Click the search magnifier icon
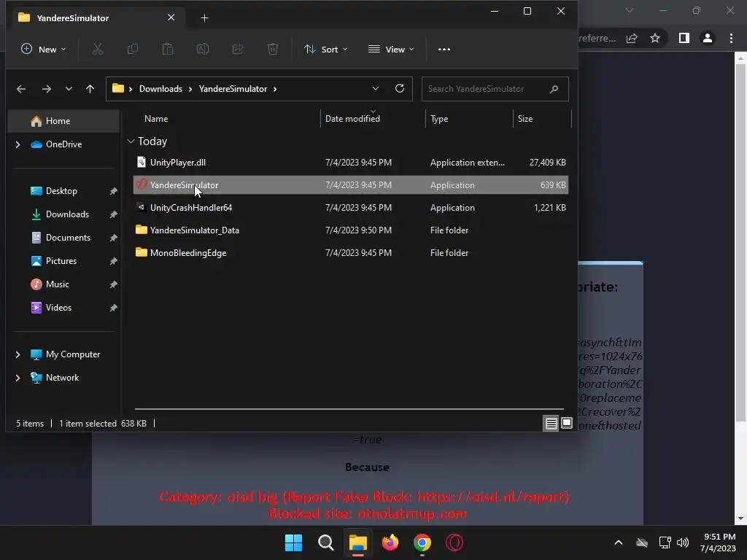Screen dimensions: 747x560 (x=554, y=89)
